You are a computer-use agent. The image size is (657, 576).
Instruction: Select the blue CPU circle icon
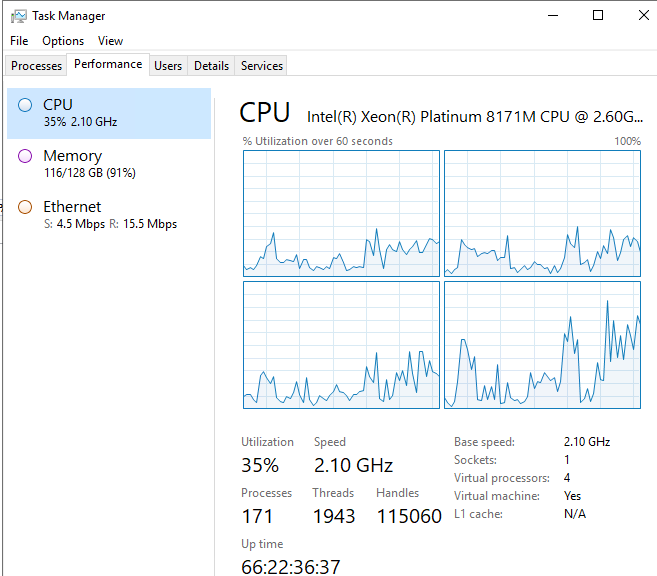click(x=25, y=104)
